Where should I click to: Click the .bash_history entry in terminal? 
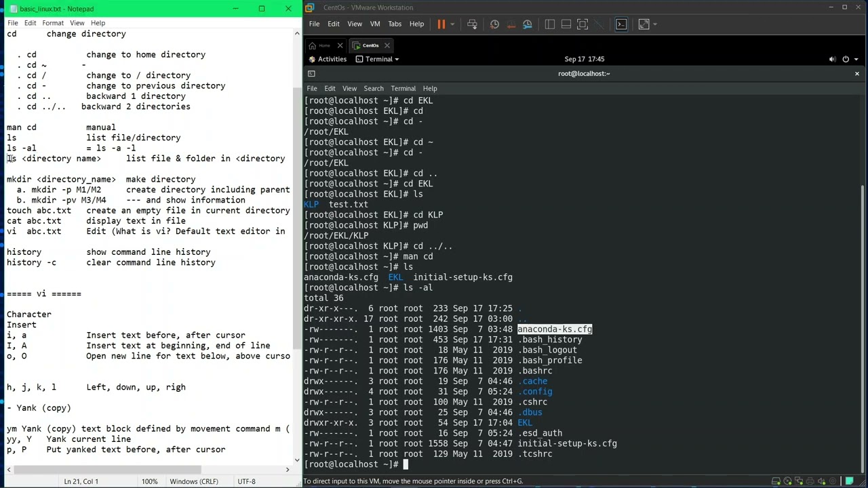pos(550,340)
